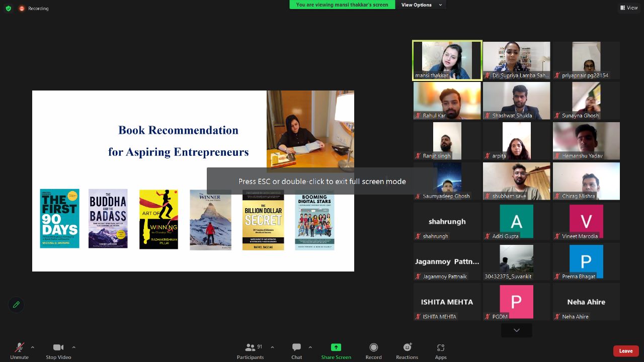
Task: Select Rahul Kar's video tile
Action: [x=447, y=101]
